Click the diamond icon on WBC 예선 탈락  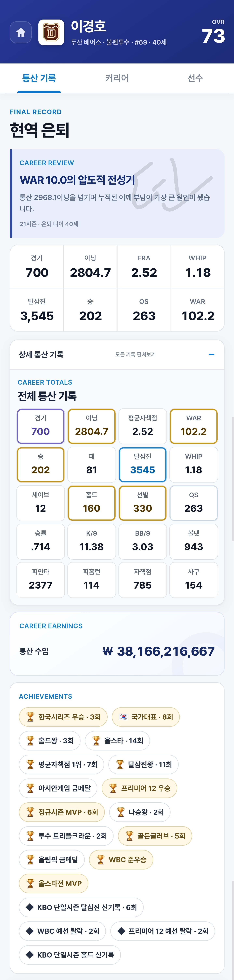pyautogui.click(x=30, y=931)
